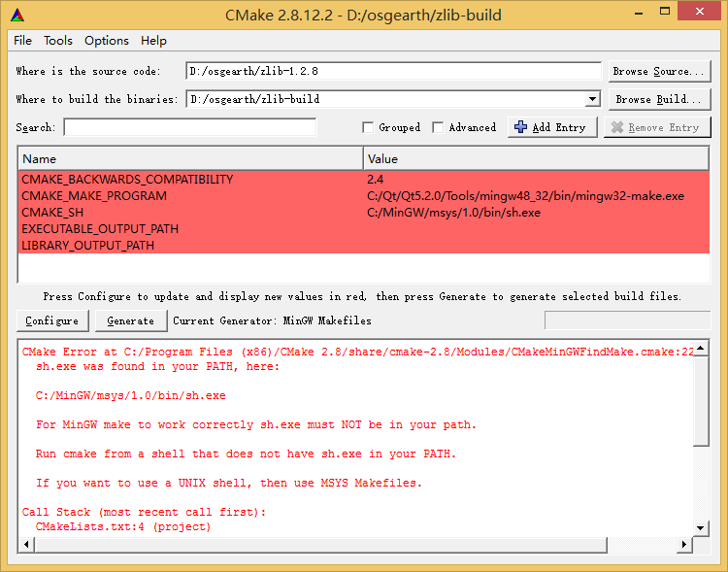Click the value 2.4 cell

coord(375,180)
